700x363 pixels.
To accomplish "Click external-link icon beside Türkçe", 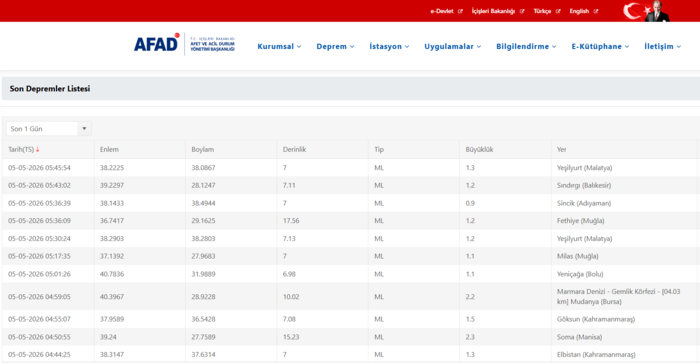I will tap(558, 11).
